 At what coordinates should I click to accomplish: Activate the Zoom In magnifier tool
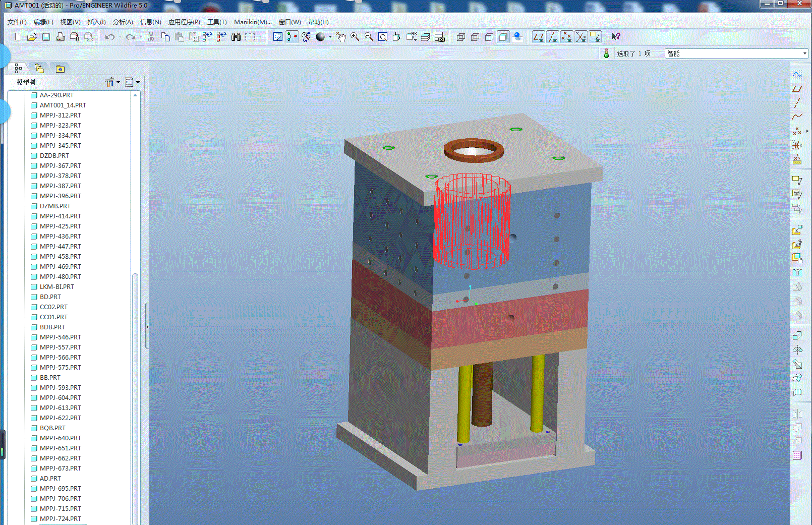tap(355, 37)
